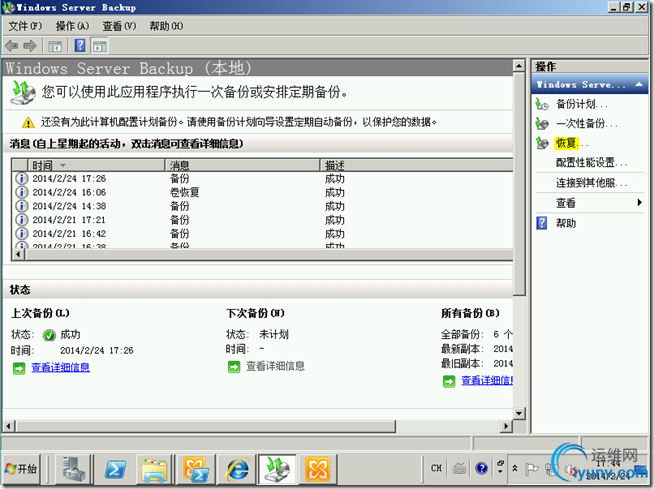The height and width of the screenshot is (489, 654).
Task: Open Server Manager from the taskbar
Action: pyautogui.click(x=74, y=469)
